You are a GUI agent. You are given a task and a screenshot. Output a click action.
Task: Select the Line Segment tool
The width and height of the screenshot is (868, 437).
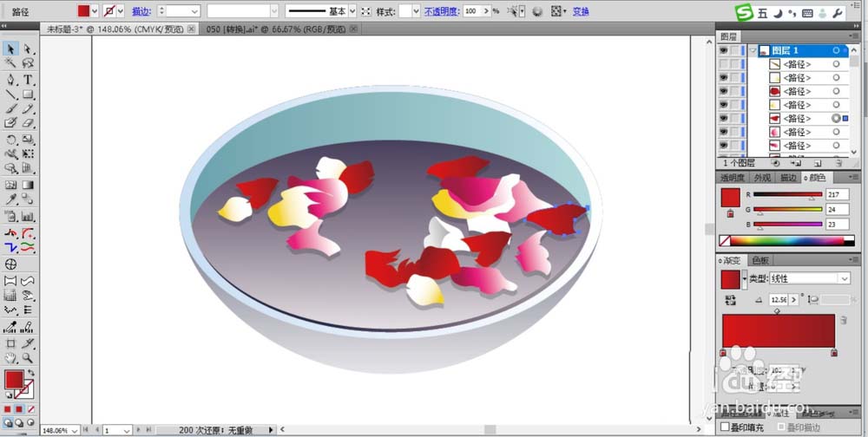[10, 95]
